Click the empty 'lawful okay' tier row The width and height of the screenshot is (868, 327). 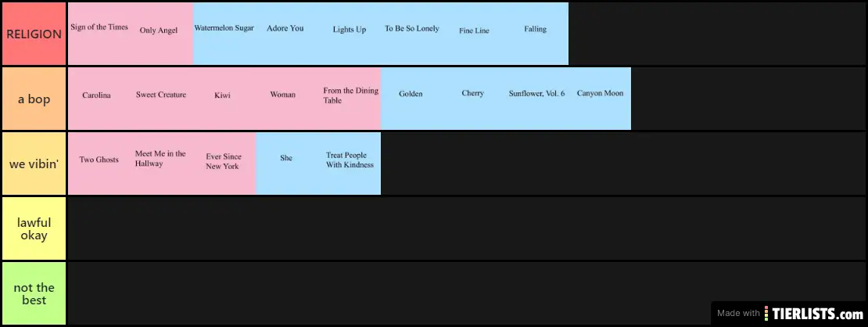[467, 228]
